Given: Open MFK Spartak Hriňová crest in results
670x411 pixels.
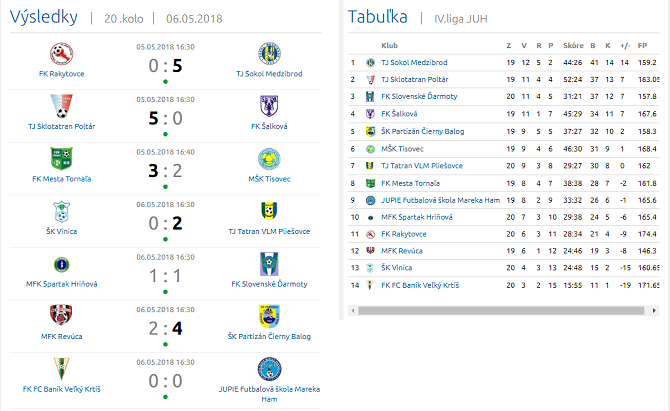Looking at the screenshot, I should (62, 263).
